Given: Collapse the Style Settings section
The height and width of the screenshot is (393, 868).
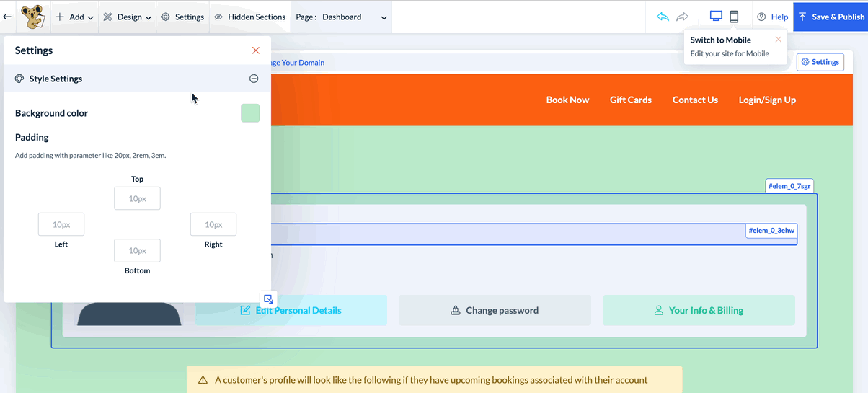Looking at the screenshot, I should click(254, 79).
